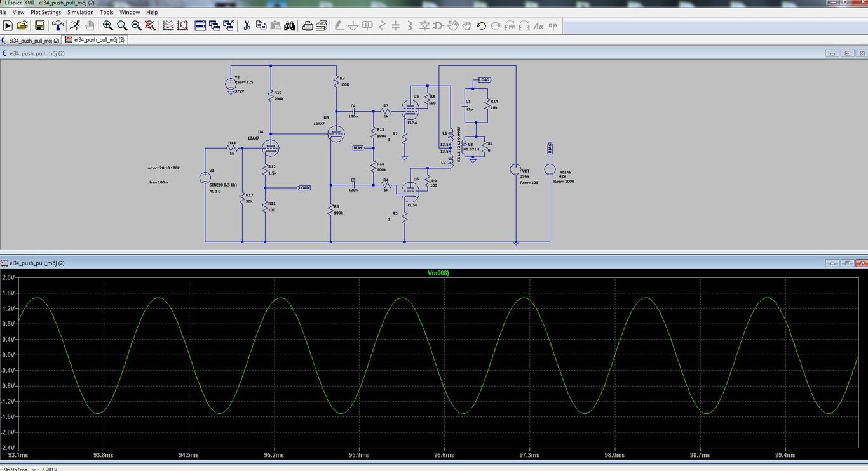Maximize the waveform plot sub-window

point(847,263)
